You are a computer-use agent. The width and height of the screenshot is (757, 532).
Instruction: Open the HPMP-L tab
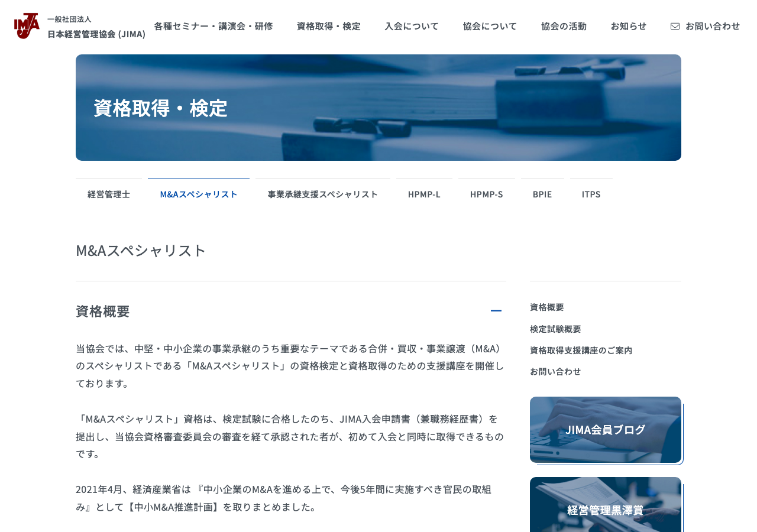tap(424, 194)
